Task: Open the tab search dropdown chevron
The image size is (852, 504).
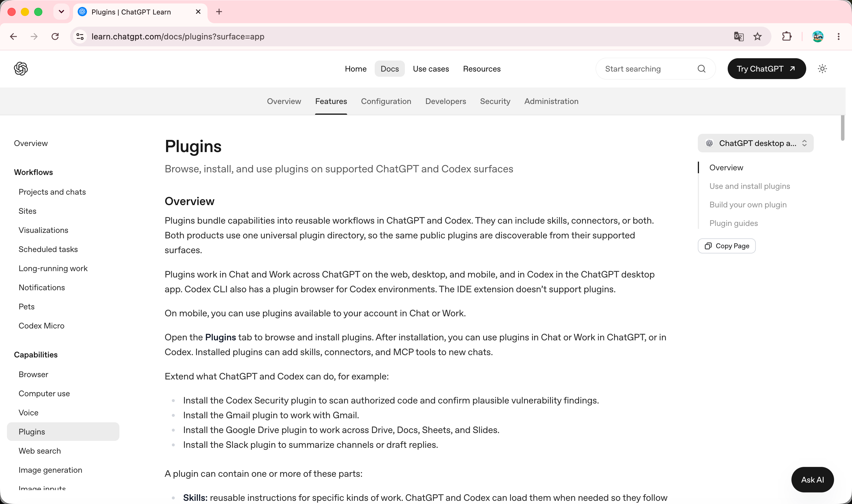Action: (61, 12)
